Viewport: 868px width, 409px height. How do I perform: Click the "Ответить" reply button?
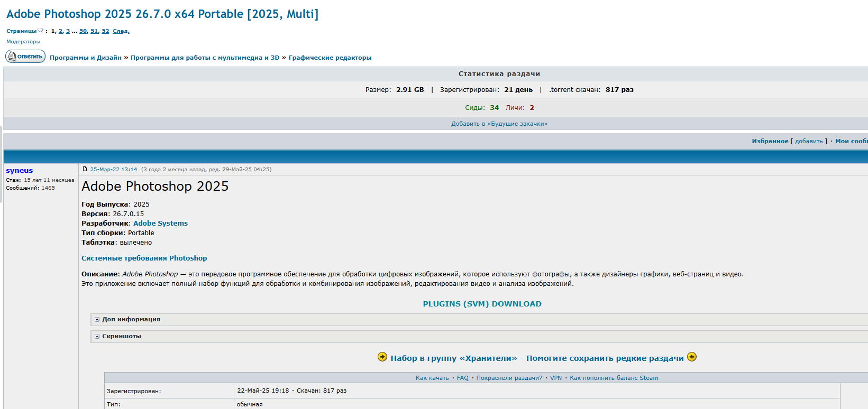25,56
